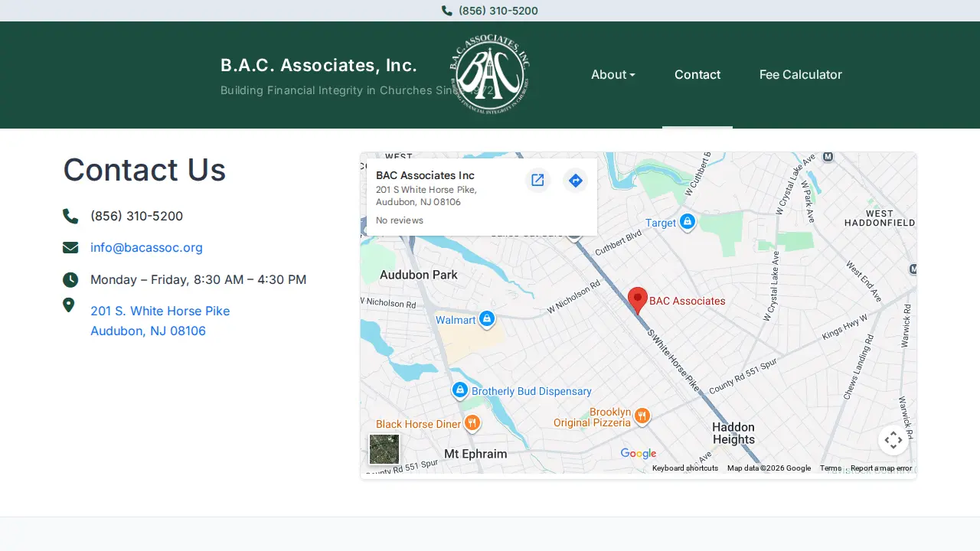Viewport: 980px width, 551px height.
Task: Click the Mt Ephraim label on map
Action: [x=475, y=454]
